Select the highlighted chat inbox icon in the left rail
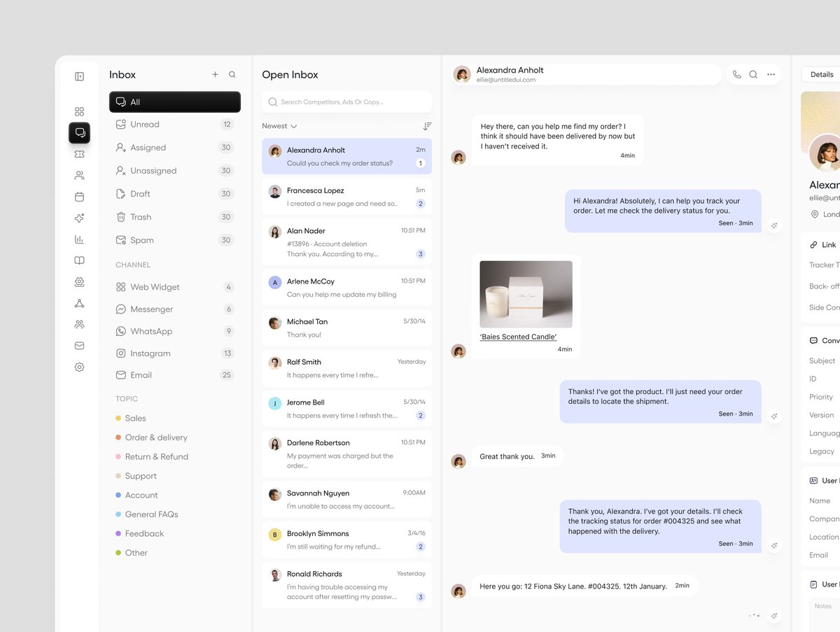Viewport: 840px width, 632px height. click(x=79, y=132)
